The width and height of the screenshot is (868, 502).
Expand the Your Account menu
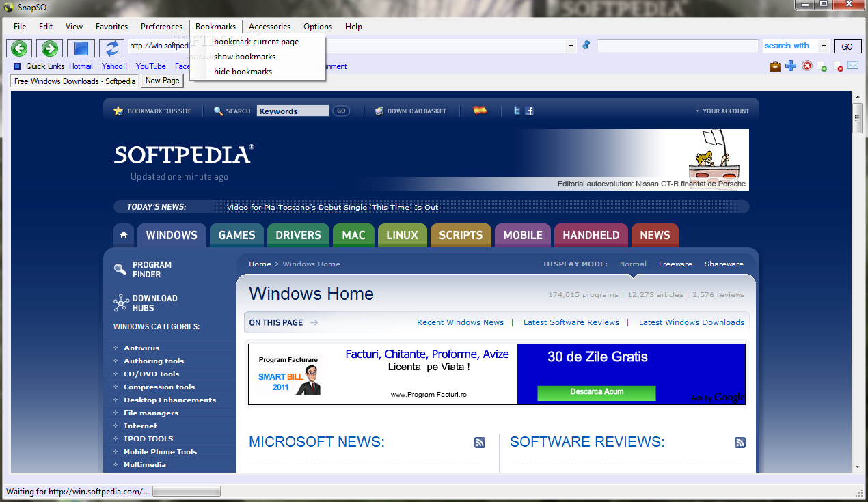coord(722,111)
